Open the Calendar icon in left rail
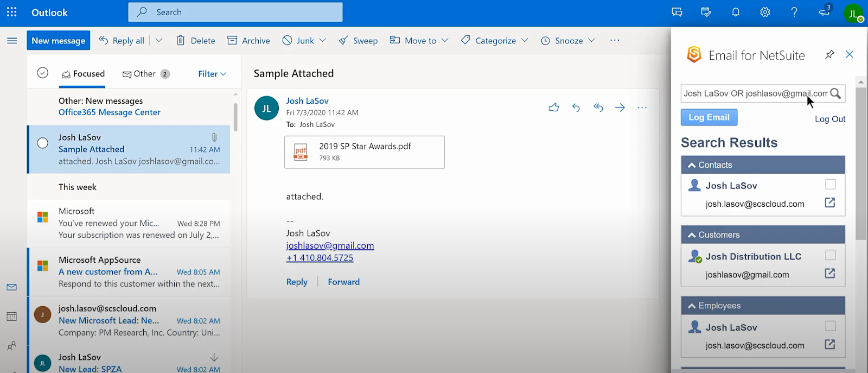The image size is (868, 373). (11, 316)
